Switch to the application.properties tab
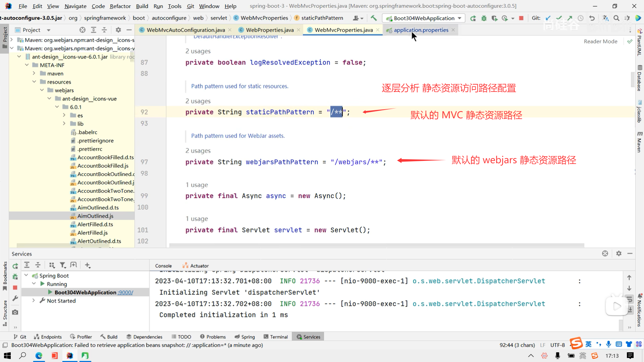Viewport: 644px width, 362px height. [421, 30]
